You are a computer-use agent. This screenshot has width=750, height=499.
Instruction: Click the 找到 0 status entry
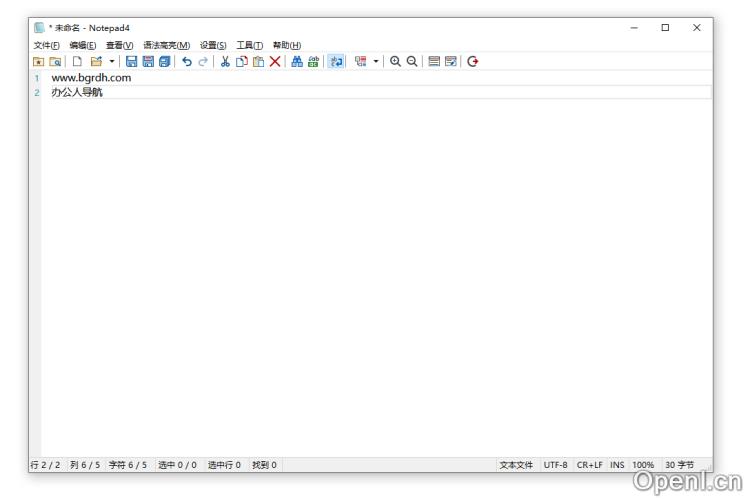pyautogui.click(x=265, y=465)
